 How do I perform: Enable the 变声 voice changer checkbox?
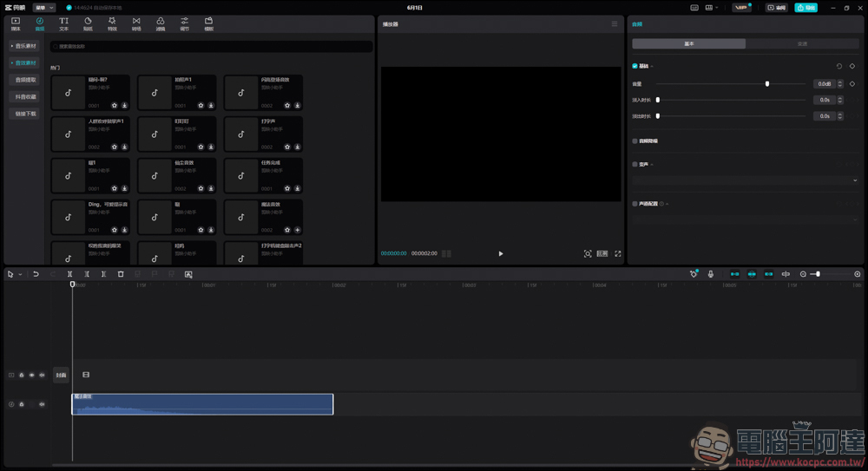635,164
